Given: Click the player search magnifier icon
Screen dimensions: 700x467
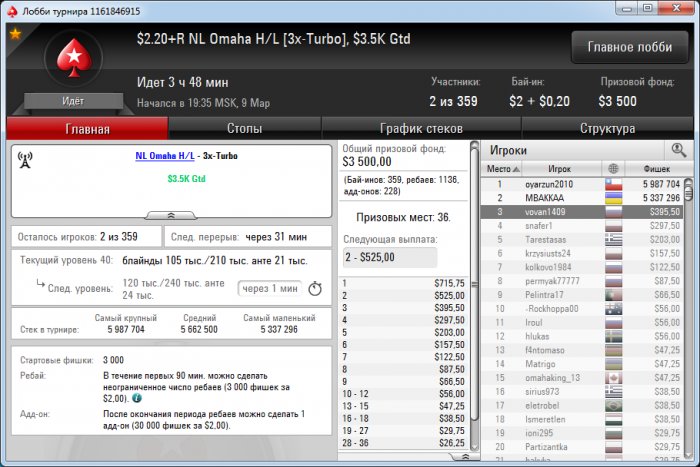Looking at the screenshot, I should pyautogui.click(x=679, y=150).
